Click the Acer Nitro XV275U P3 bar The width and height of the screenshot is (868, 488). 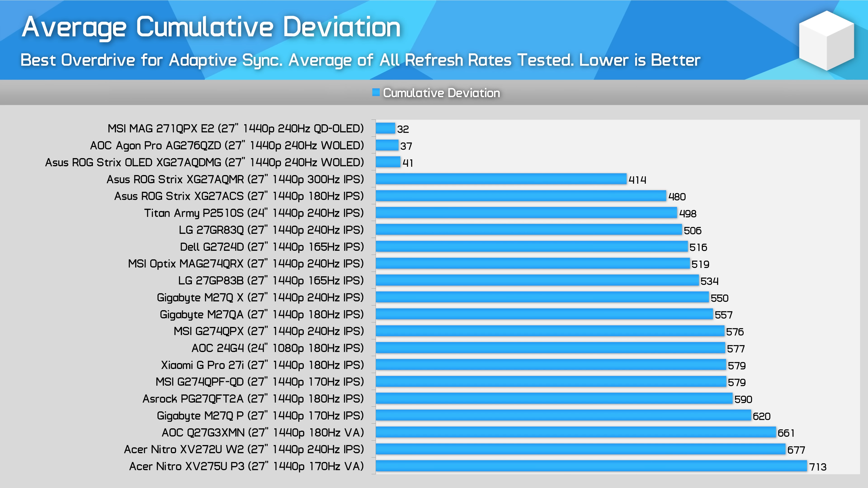(591, 466)
